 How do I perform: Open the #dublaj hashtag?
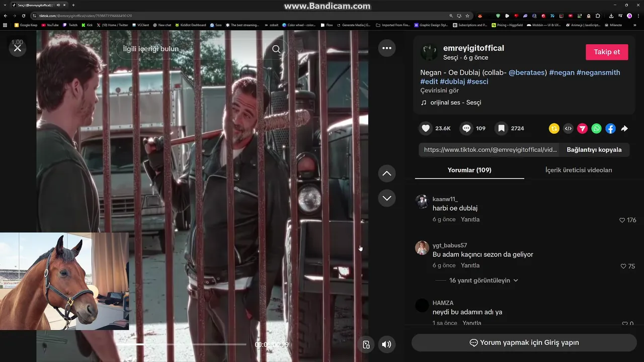452,81
